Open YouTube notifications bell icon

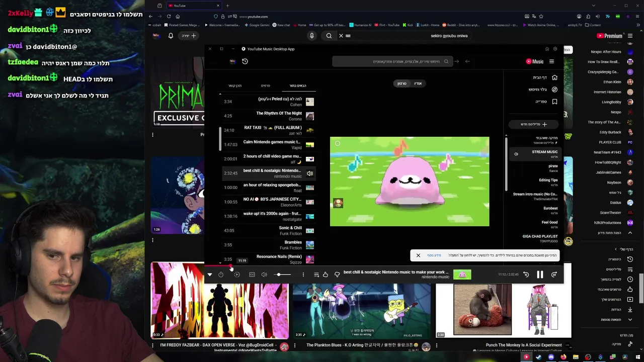pyautogui.click(x=171, y=36)
